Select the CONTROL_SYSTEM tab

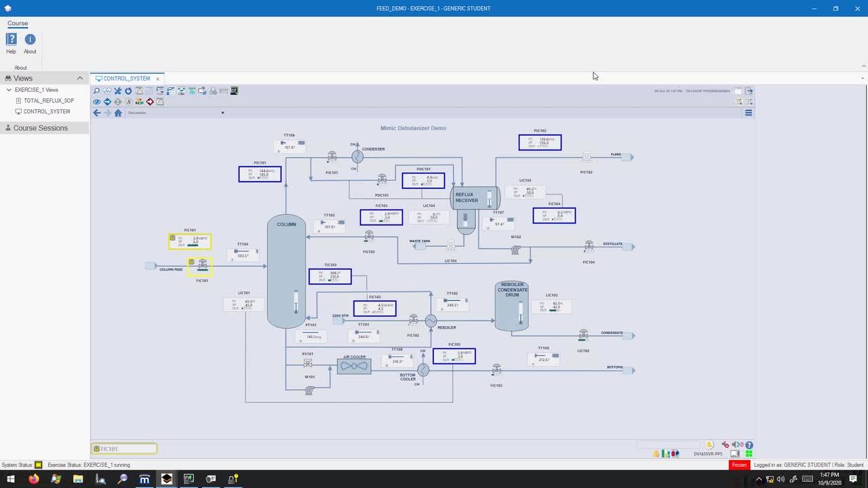(x=127, y=79)
